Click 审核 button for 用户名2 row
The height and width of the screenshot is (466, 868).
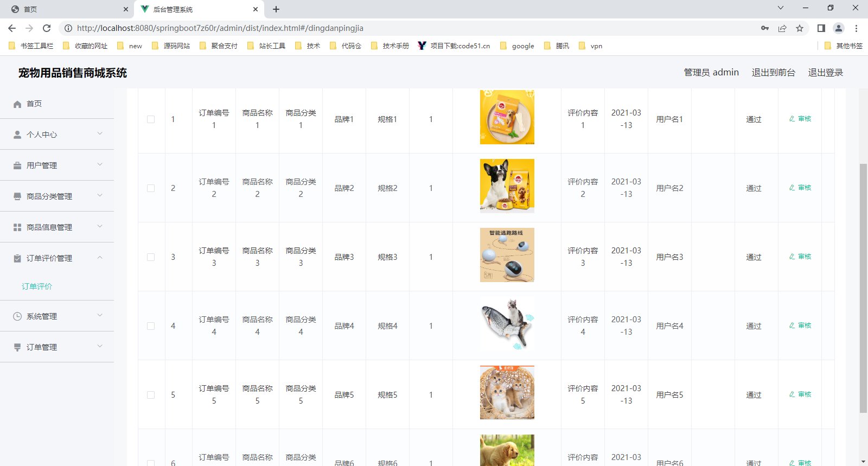pyautogui.click(x=800, y=188)
